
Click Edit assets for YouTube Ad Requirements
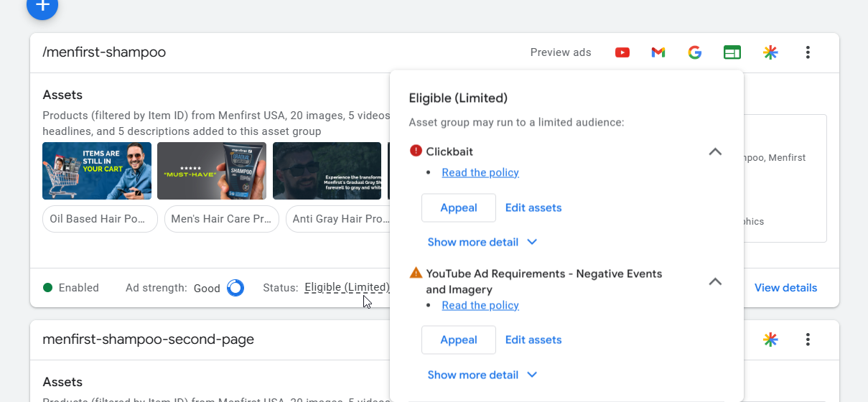click(x=533, y=340)
